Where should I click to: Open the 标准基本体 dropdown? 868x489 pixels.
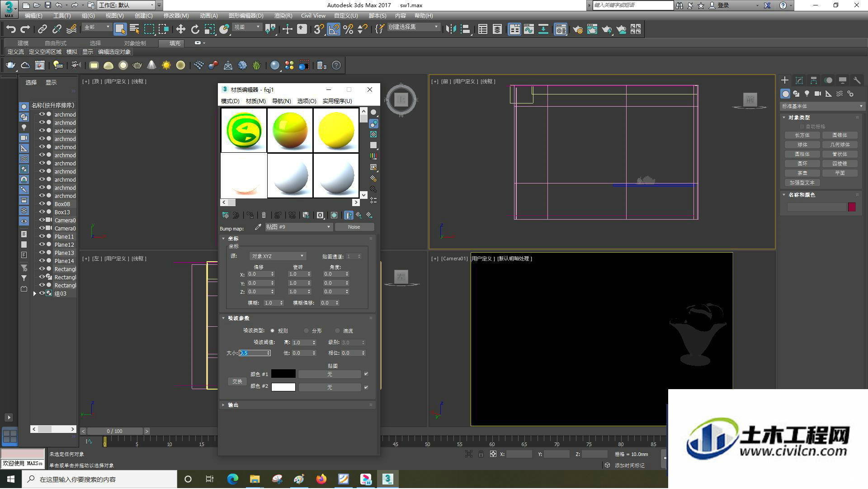822,106
